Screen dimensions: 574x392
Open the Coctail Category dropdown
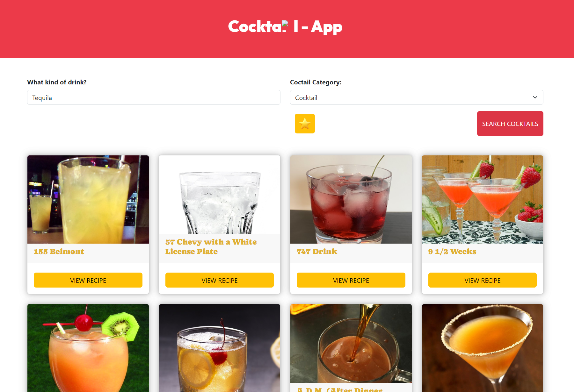(x=417, y=97)
